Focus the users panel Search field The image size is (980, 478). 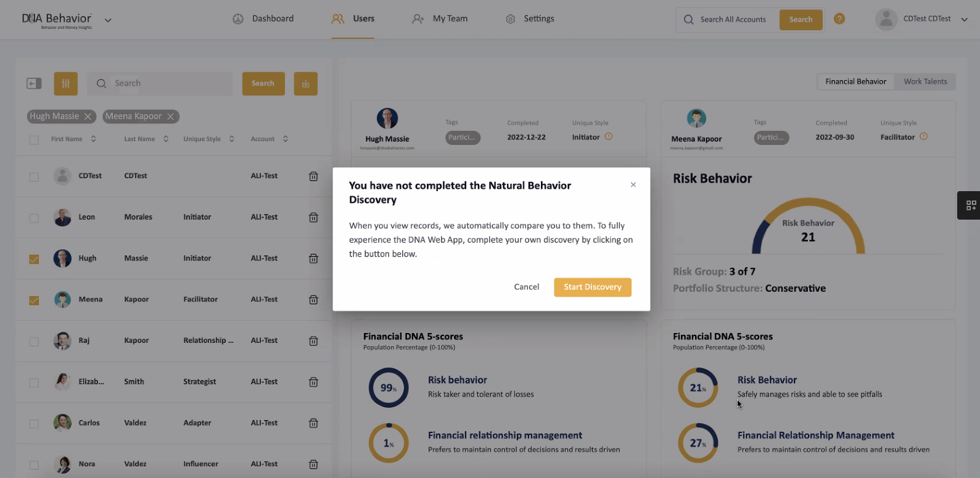tap(160, 83)
